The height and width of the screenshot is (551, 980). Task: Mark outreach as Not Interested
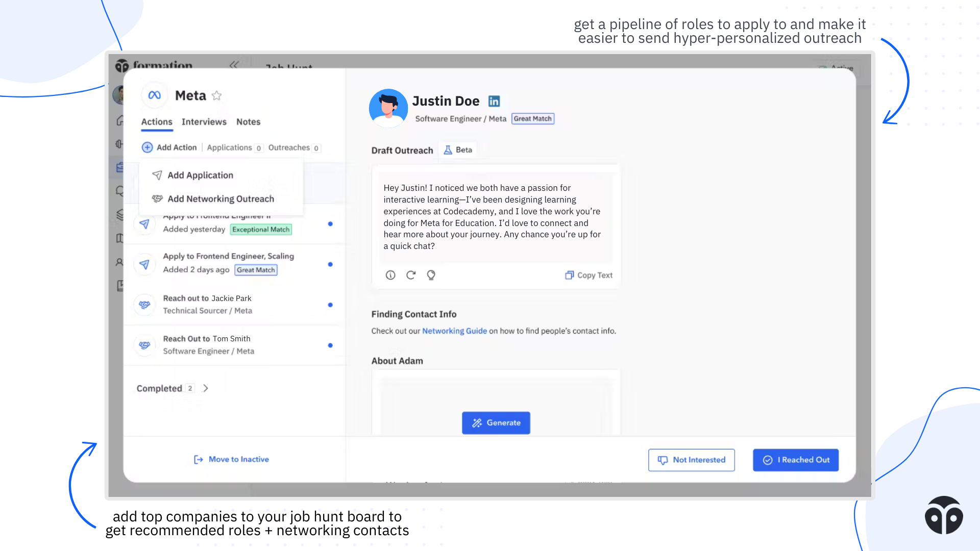[x=691, y=460]
